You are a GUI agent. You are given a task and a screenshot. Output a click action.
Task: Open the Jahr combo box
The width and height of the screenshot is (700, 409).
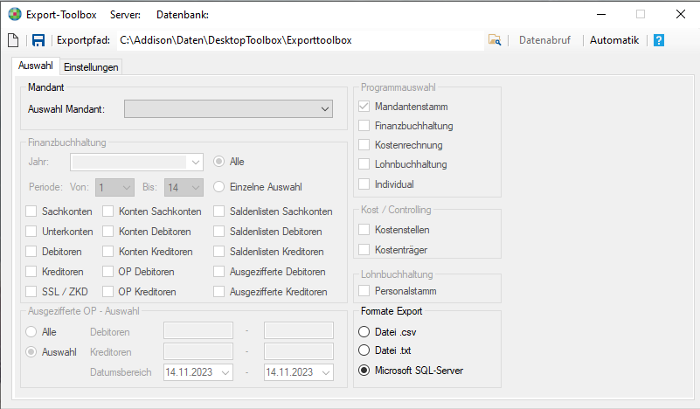click(137, 162)
